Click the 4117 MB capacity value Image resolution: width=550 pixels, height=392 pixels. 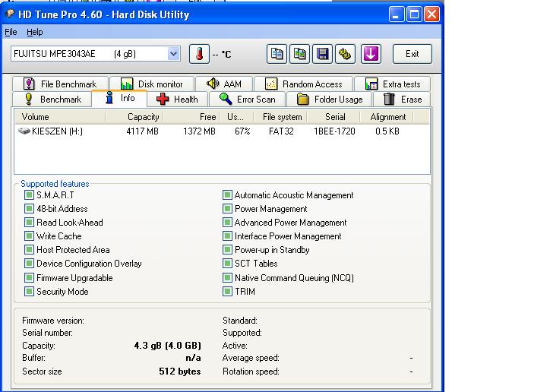(142, 131)
